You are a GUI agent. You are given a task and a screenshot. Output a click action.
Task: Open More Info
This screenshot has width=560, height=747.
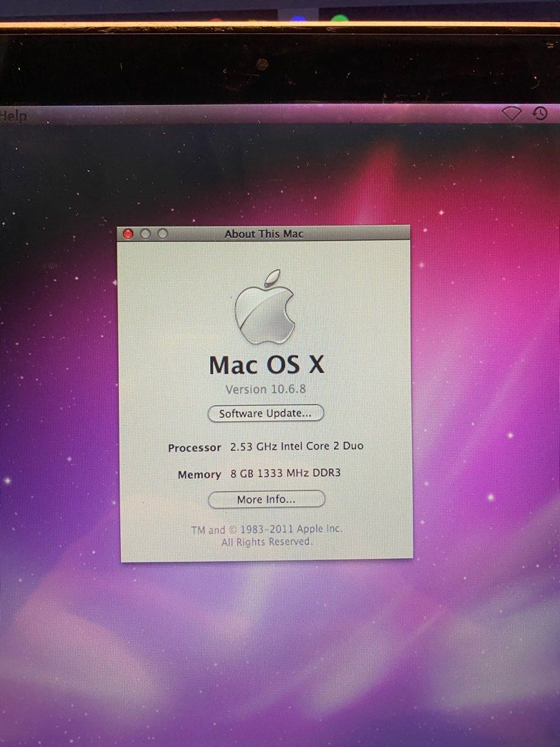tap(265, 499)
